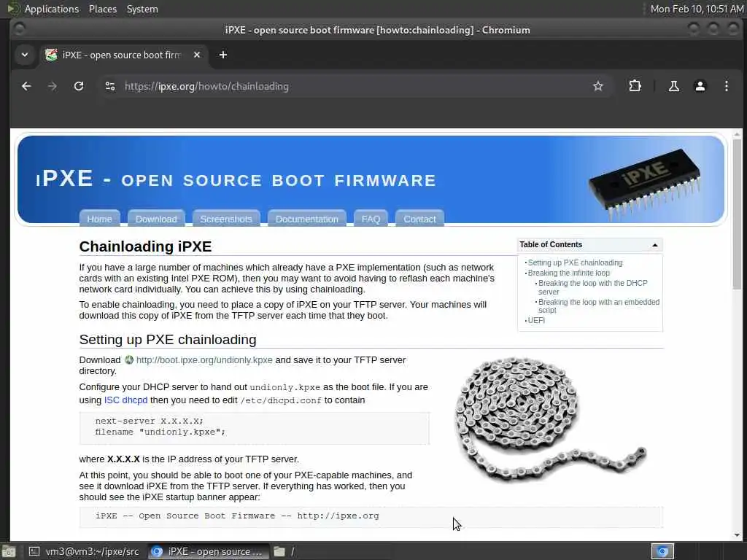Click the iPXE site title banner text
Image resolution: width=747 pixels, height=560 pixels.
(x=236, y=179)
